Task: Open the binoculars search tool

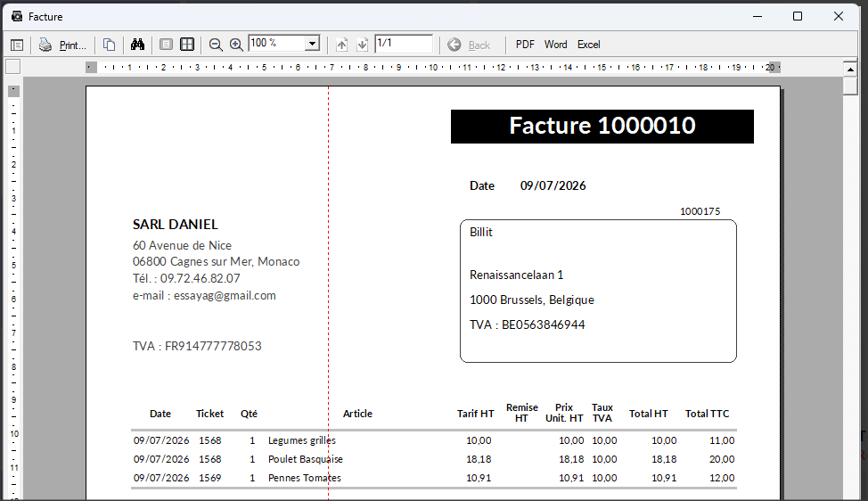Action: (137, 45)
